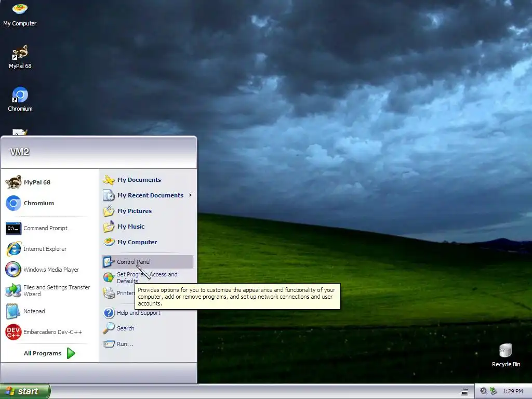The image size is (532, 399).
Task: Expand My Recent Documents submenu arrow
Action: pyautogui.click(x=191, y=195)
